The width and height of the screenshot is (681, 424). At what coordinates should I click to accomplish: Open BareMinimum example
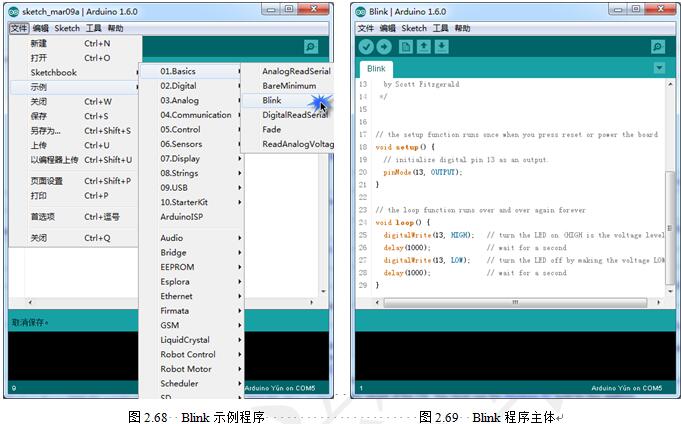pyautogui.click(x=288, y=86)
